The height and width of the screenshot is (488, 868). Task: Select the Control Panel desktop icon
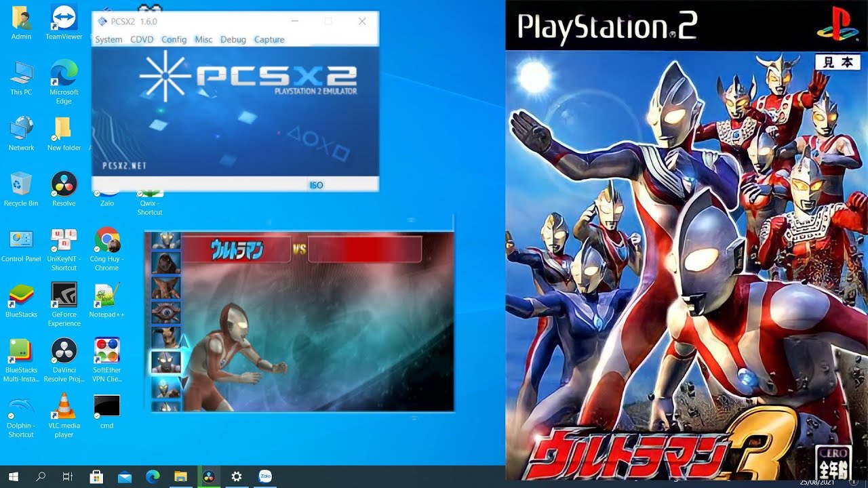coord(21,245)
